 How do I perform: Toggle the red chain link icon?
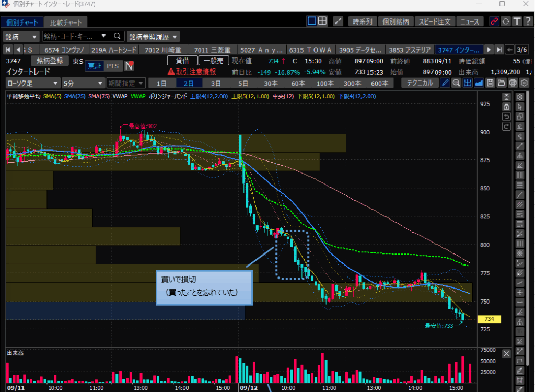click(x=494, y=21)
